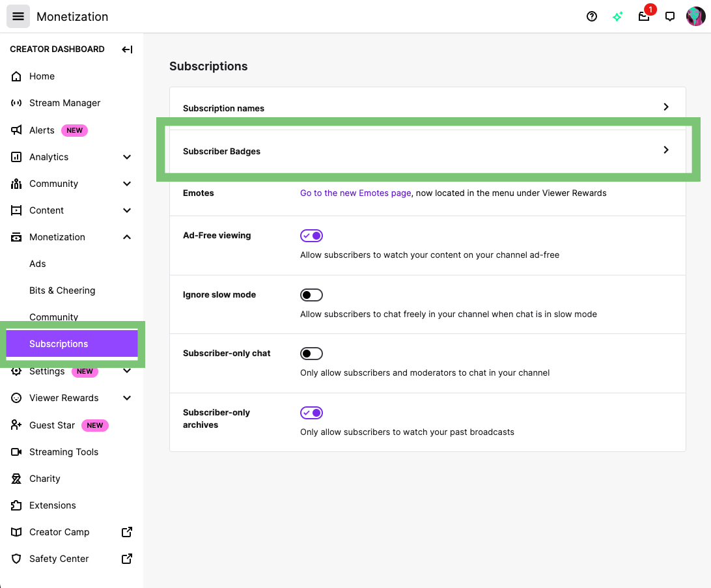Collapse the Creator Dashboard sidebar arrow
711x588 pixels.
127,49
